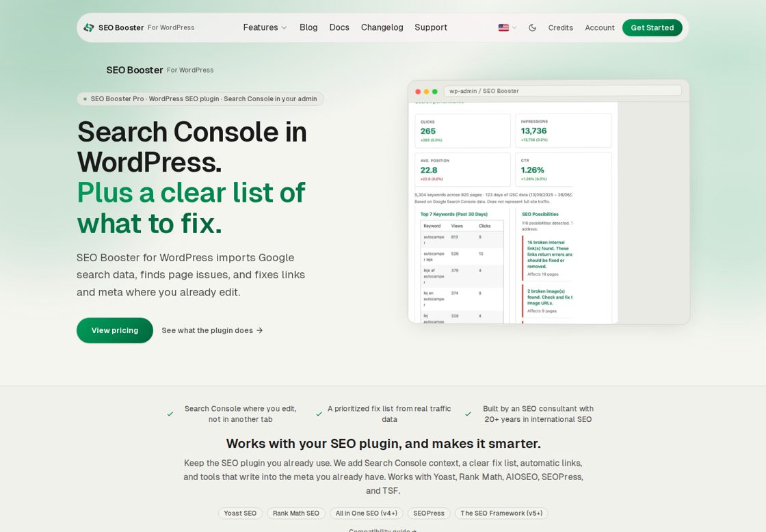
Task: Click the SEOPress chip
Action: pyautogui.click(x=429, y=513)
